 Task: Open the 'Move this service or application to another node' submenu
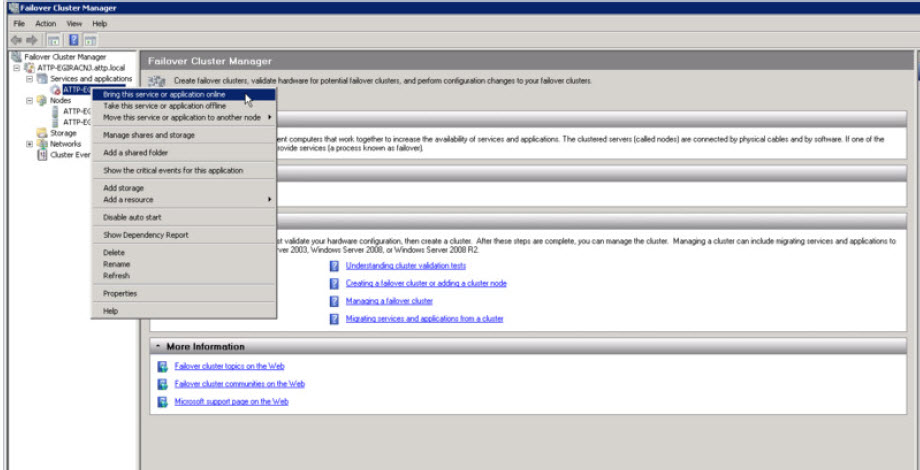pos(183,117)
